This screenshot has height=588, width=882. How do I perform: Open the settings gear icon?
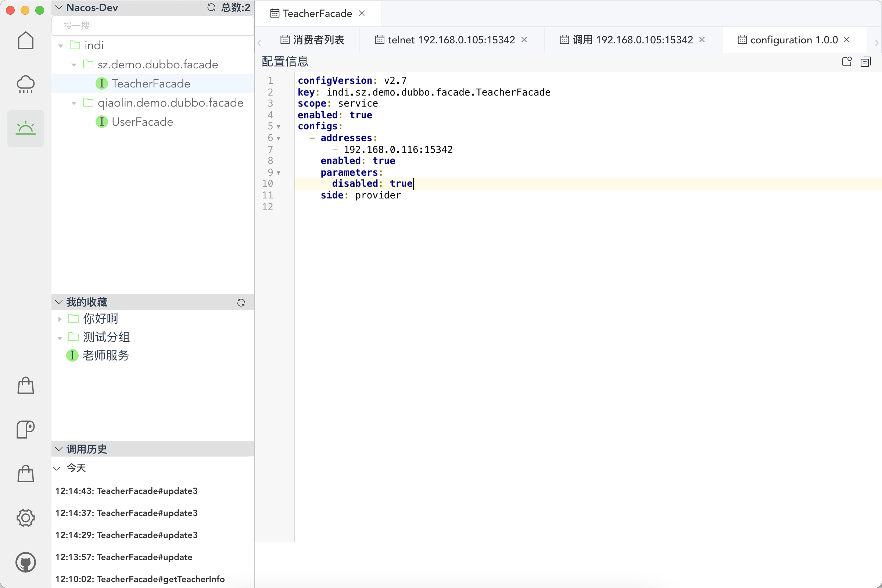point(25,518)
